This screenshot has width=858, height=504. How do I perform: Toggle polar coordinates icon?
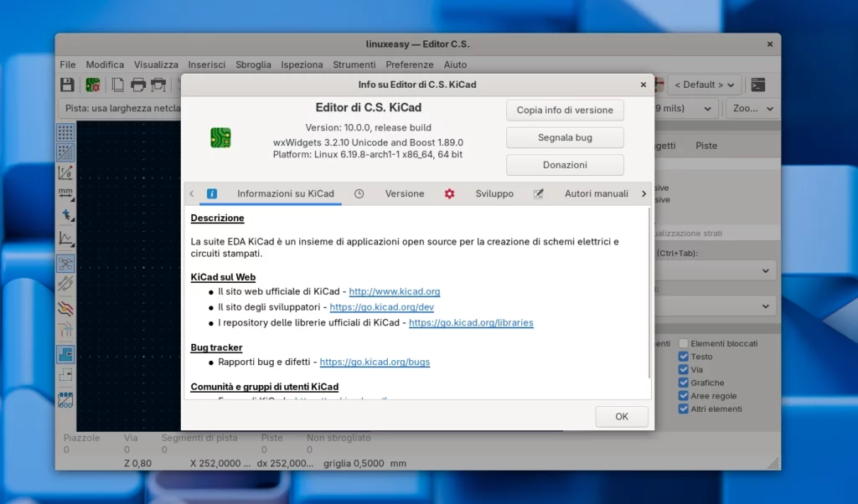(x=65, y=173)
